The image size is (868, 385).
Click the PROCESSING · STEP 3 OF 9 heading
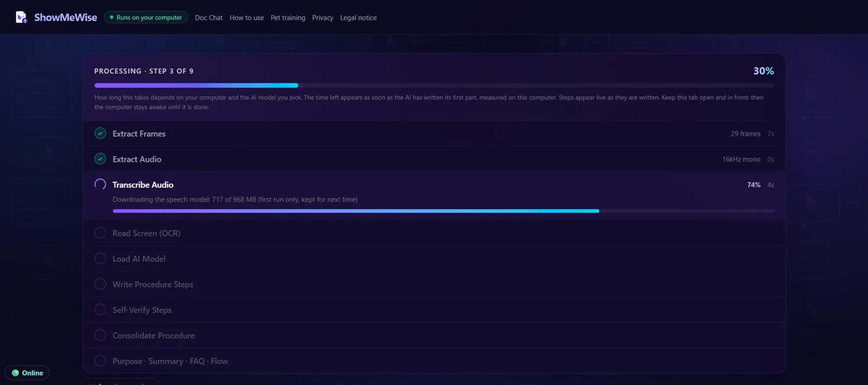(144, 71)
